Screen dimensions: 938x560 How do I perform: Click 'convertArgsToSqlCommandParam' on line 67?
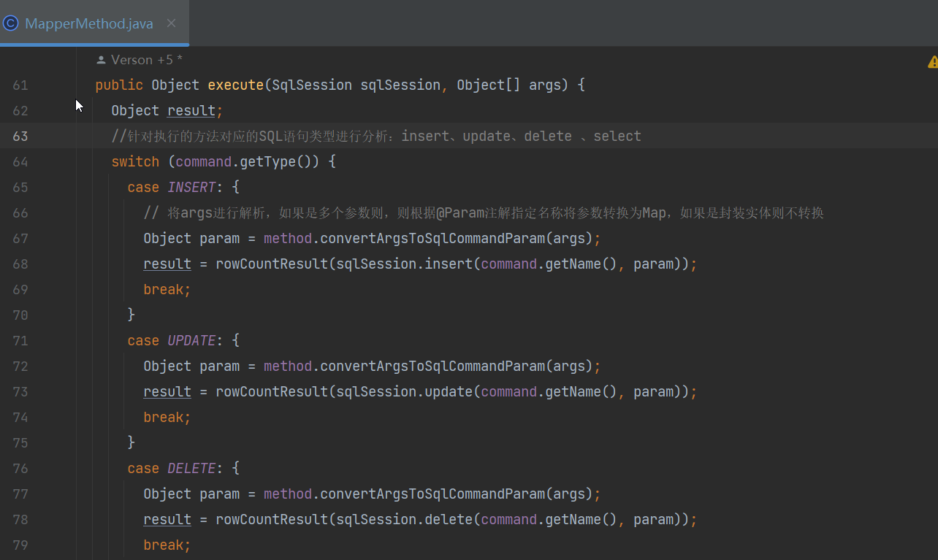tap(432, 239)
